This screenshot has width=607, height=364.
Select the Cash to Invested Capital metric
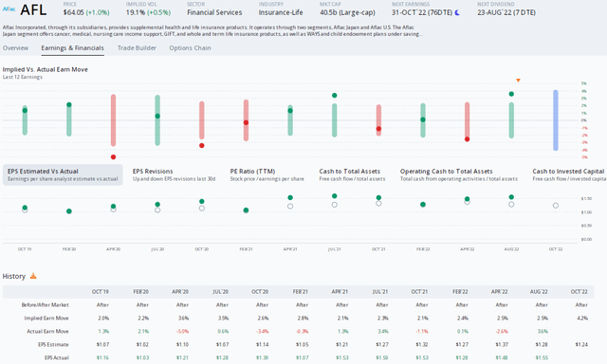click(x=569, y=174)
